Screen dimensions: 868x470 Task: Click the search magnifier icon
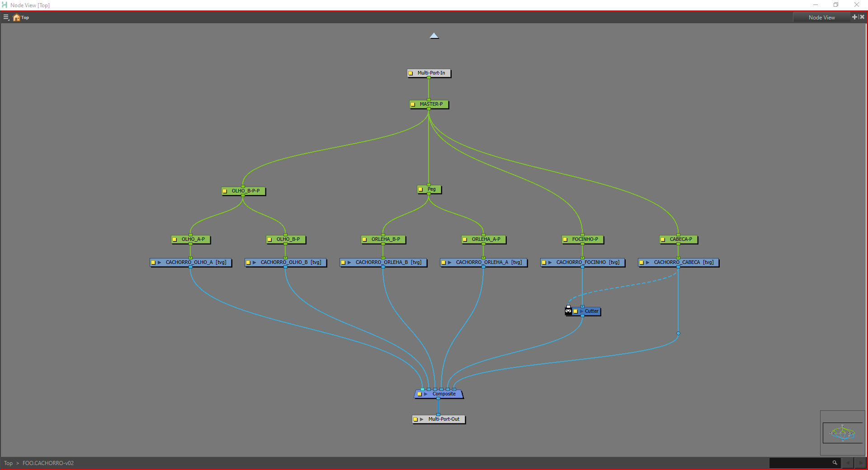835,463
